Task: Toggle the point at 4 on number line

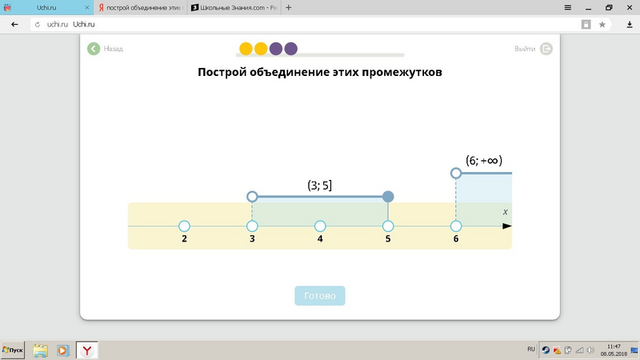Action: tap(320, 226)
